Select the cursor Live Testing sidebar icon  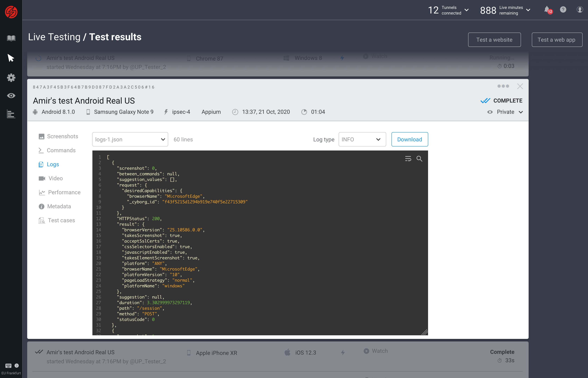pyautogui.click(x=11, y=58)
